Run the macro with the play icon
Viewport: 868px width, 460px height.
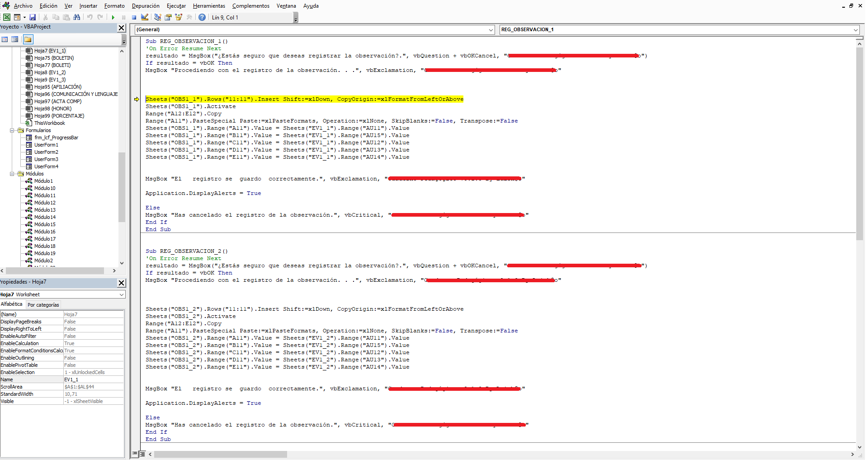point(113,17)
